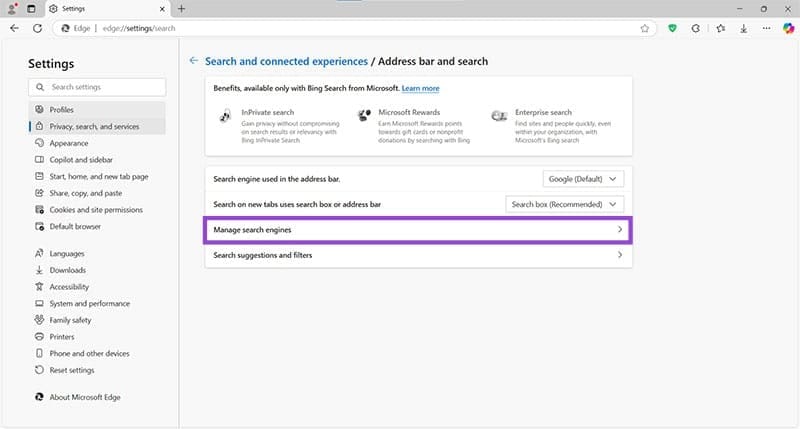The height and width of the screenshot is (429, 800).
Task: Open the Downloads toolbar icon
Action: point(743,29)
